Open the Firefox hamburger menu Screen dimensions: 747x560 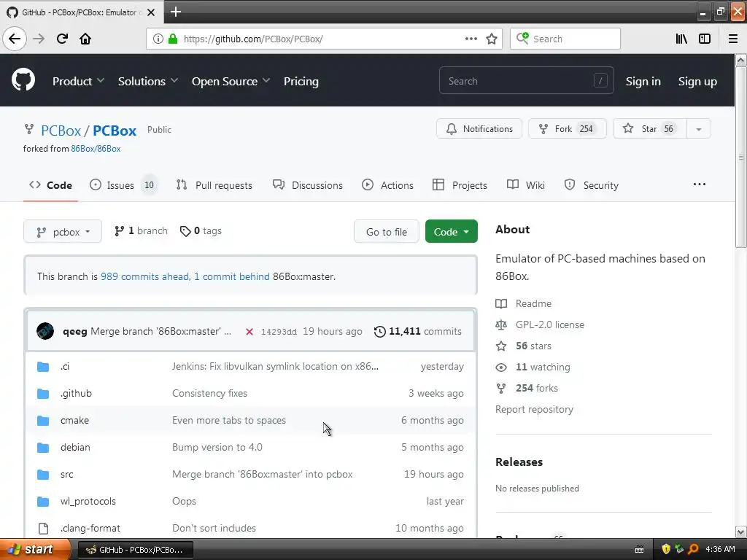pyautogui.click(x=732, y=39)
